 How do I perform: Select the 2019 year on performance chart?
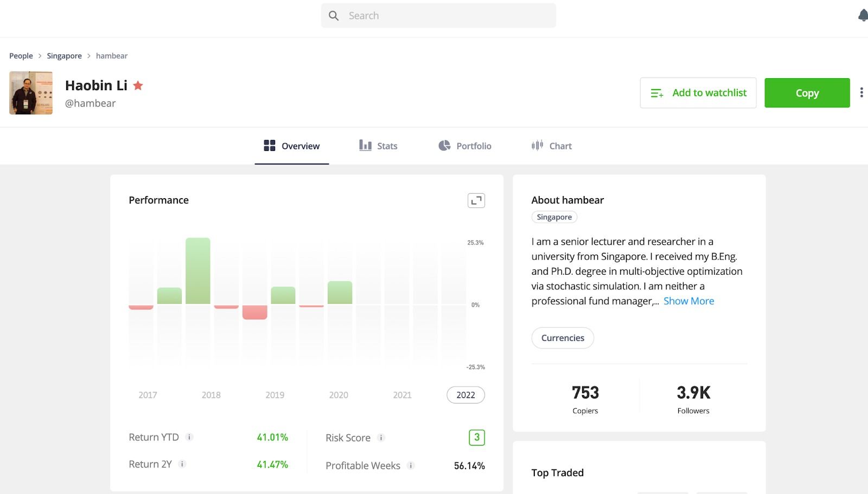tap(275, 395)
